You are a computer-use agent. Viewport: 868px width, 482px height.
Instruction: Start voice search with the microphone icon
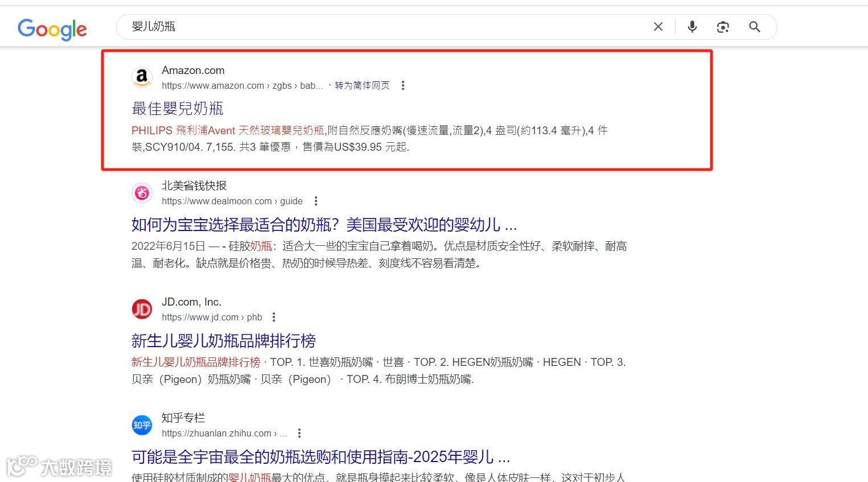tap(692, 27)
